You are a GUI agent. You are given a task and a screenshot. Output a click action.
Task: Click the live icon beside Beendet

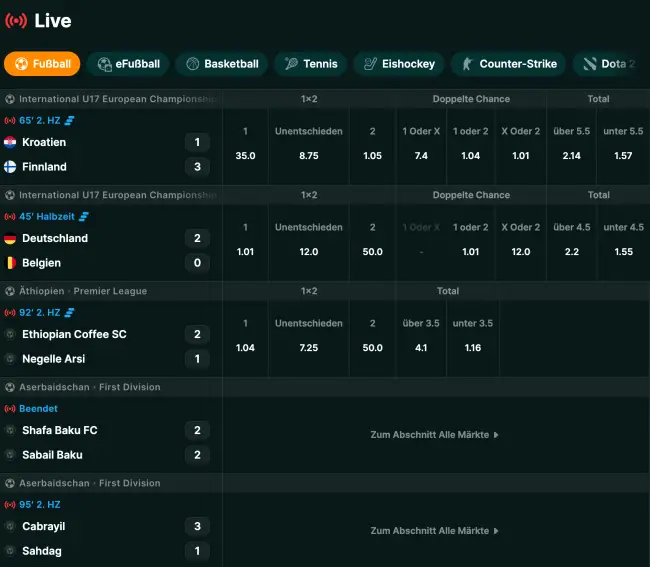pyautogui.click(x=10, y=409)
